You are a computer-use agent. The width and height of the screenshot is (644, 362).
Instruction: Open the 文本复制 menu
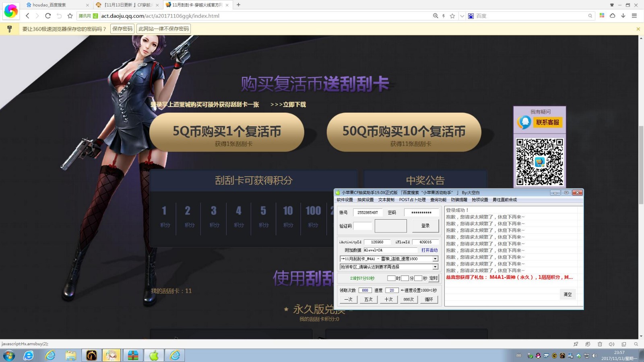[386, 200]
